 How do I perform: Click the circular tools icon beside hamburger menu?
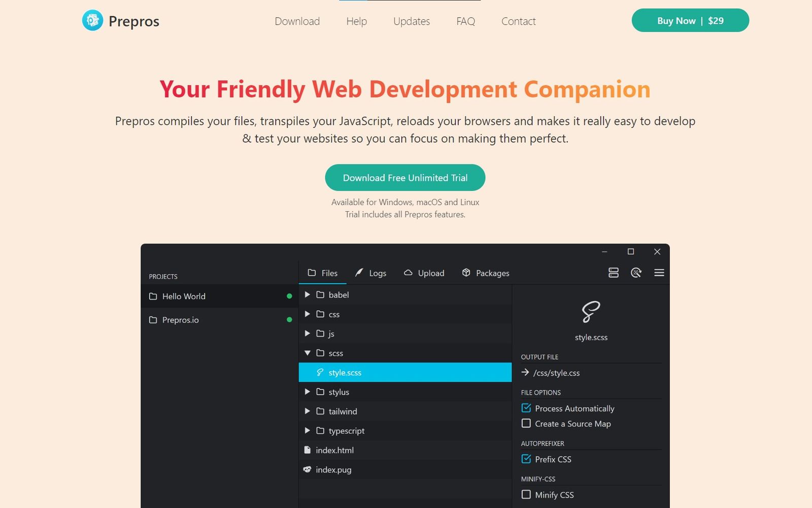pos(636,273)
